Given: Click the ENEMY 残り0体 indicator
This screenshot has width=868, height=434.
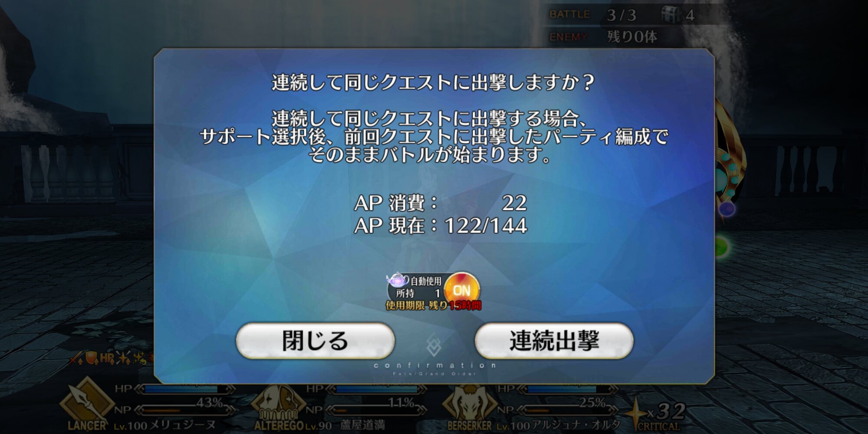Looking at the screenshot, I should [603, 37].
